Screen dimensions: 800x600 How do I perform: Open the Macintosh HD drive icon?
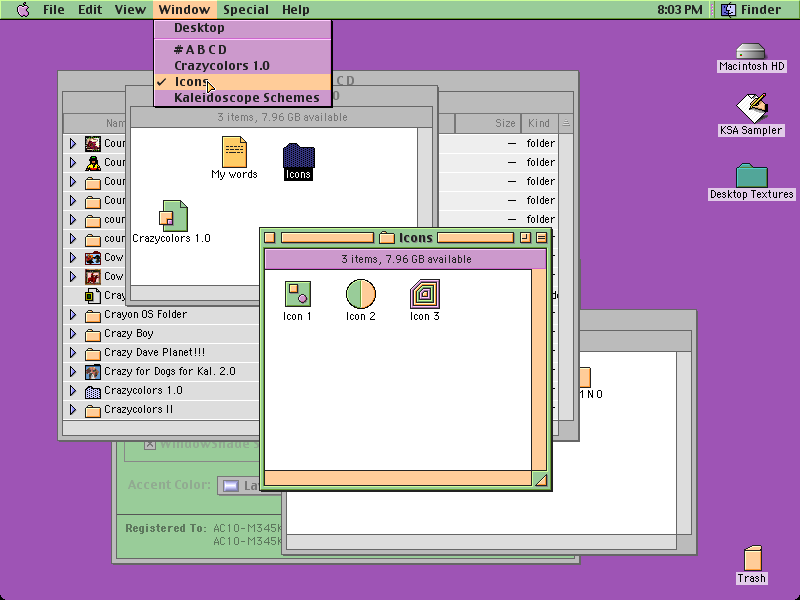751,51
